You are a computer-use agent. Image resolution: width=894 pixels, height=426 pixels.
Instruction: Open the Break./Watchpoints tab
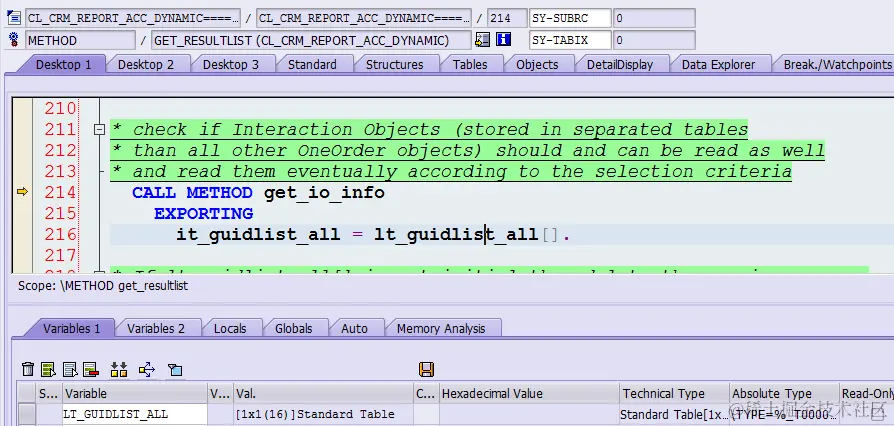click(x=837, y=64)
